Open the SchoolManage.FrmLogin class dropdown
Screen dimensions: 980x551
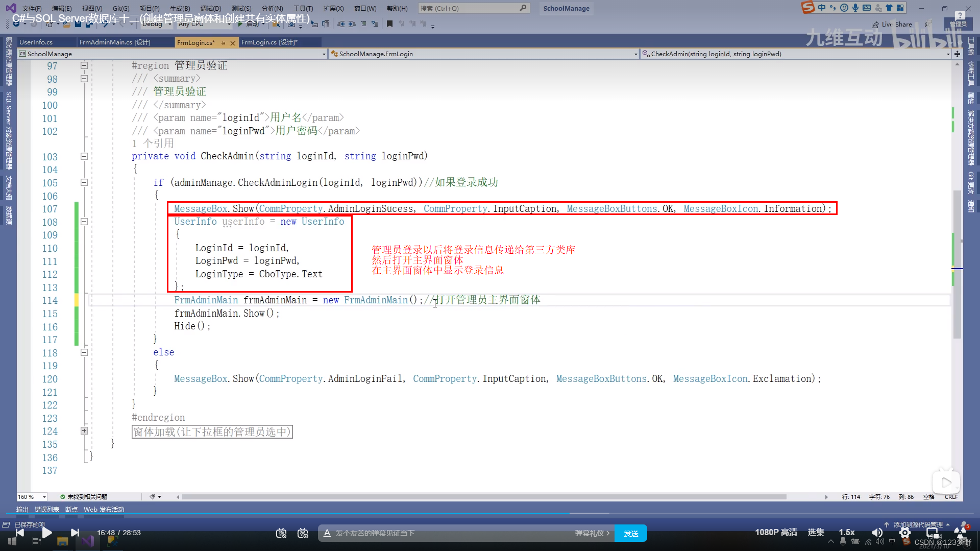point(484,54)
